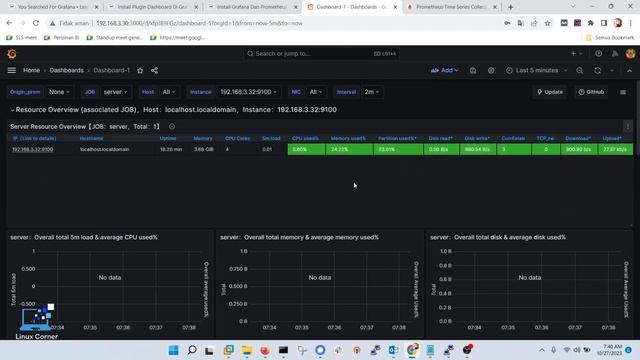Open dashboard settings gear
Screen dimensions: 640x360
491,70
